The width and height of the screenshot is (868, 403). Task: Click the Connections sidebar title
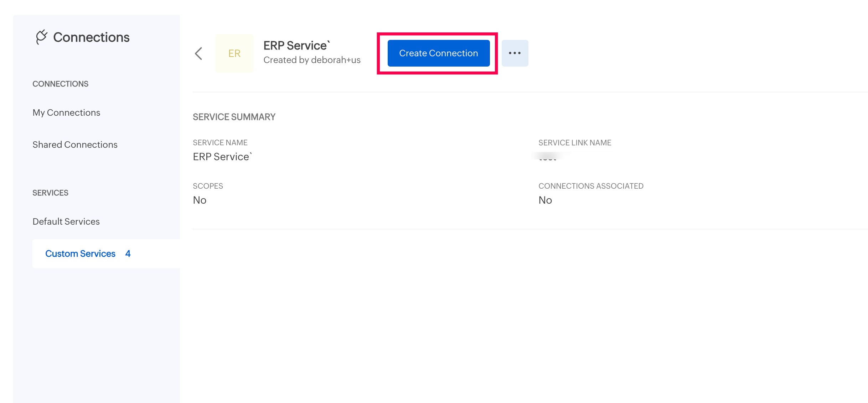pos(91,37)
